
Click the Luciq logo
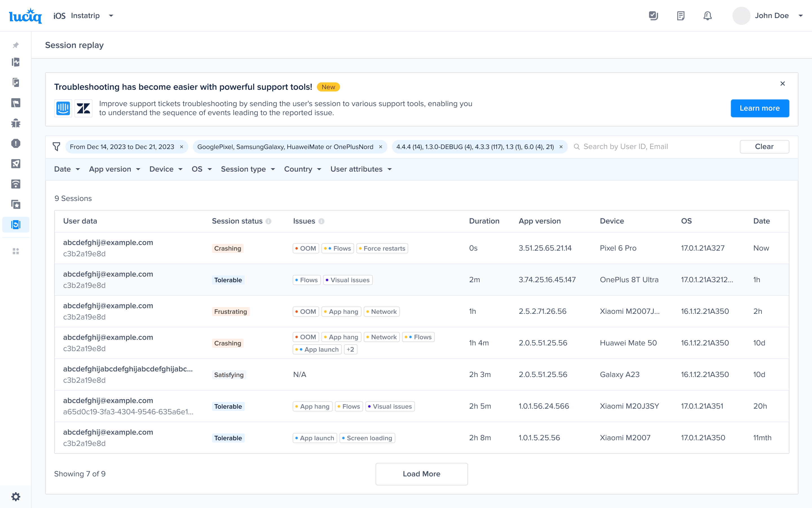pyautogui.click(x=25, y=16)
